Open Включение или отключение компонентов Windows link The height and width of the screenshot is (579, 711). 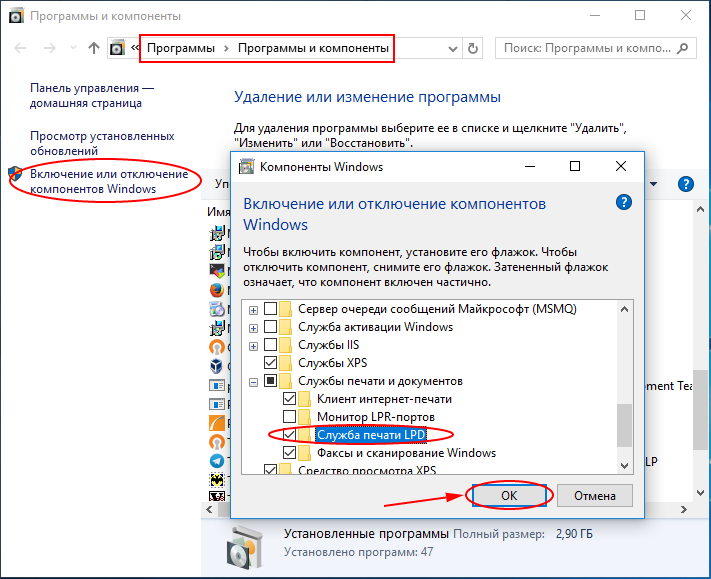[109, 181]
